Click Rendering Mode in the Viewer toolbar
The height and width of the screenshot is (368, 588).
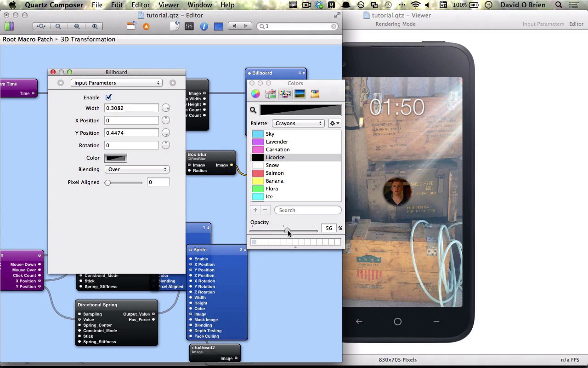[395, 24]
